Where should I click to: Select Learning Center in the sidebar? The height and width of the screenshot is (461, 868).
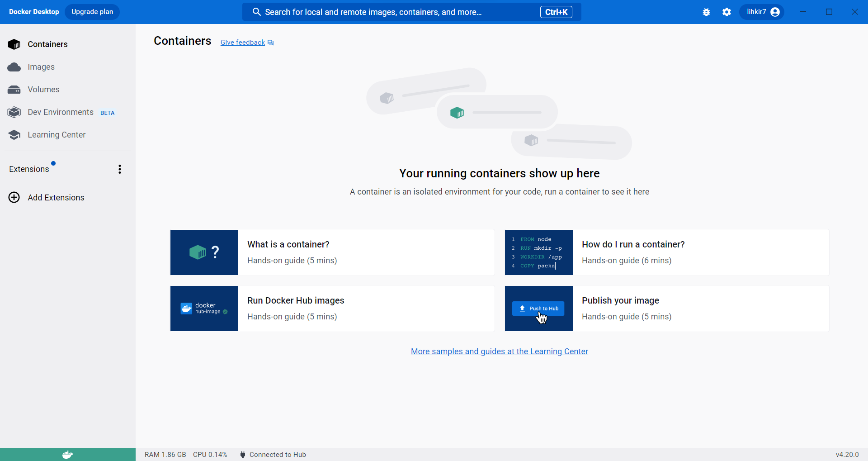pyautogui.click(x=57, y=135)
